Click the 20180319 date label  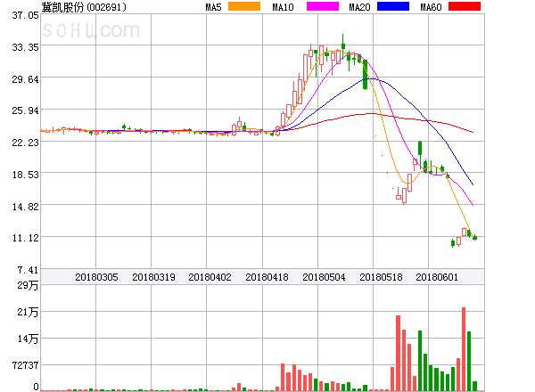click(x=153, y=277)
